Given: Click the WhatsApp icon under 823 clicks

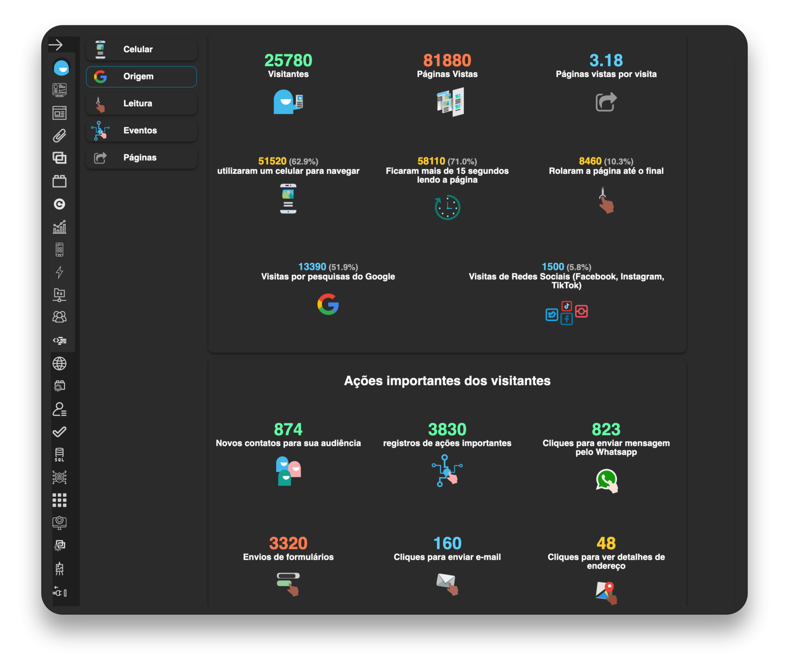Looking at the screenshot, I should pyautogui.click(x=606, y=481).
